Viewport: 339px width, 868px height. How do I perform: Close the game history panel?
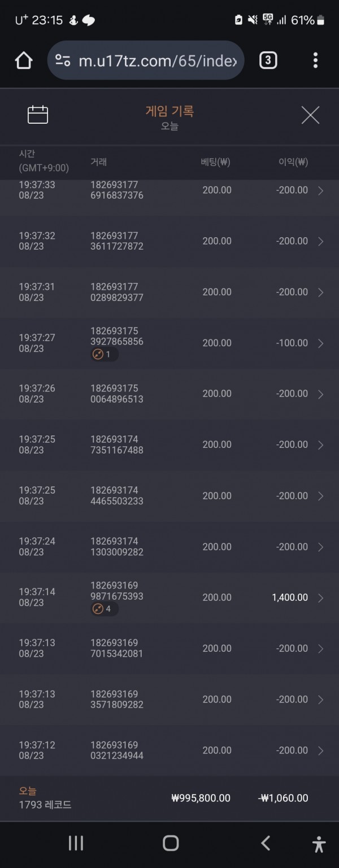click(310, 115)
